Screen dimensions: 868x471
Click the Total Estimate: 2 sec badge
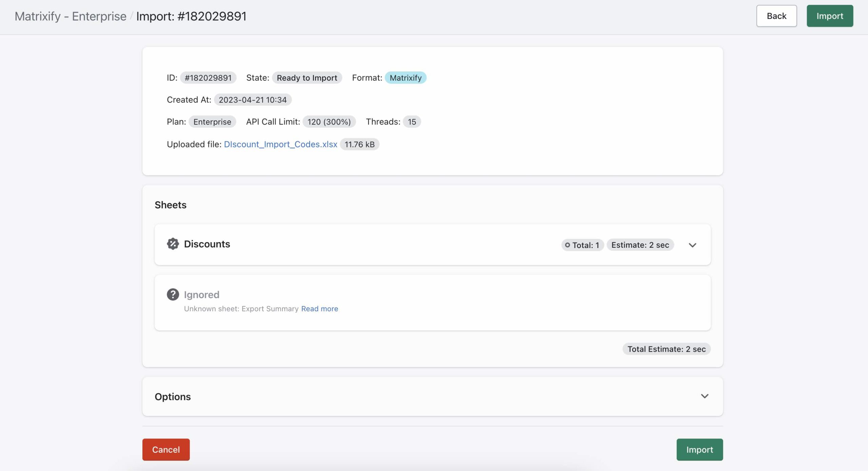point(666,349)
